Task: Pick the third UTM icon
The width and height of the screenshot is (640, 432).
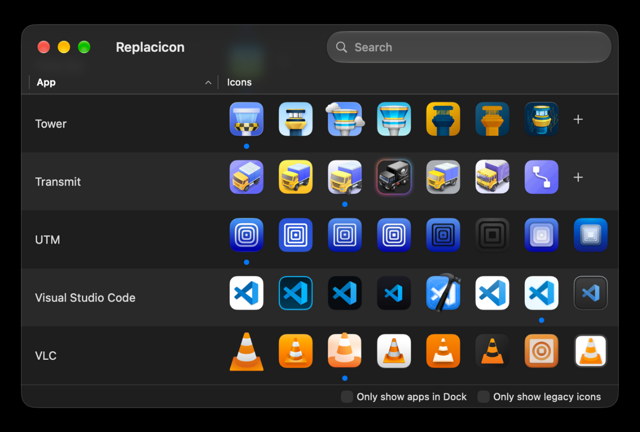Action: pos(345,235)
